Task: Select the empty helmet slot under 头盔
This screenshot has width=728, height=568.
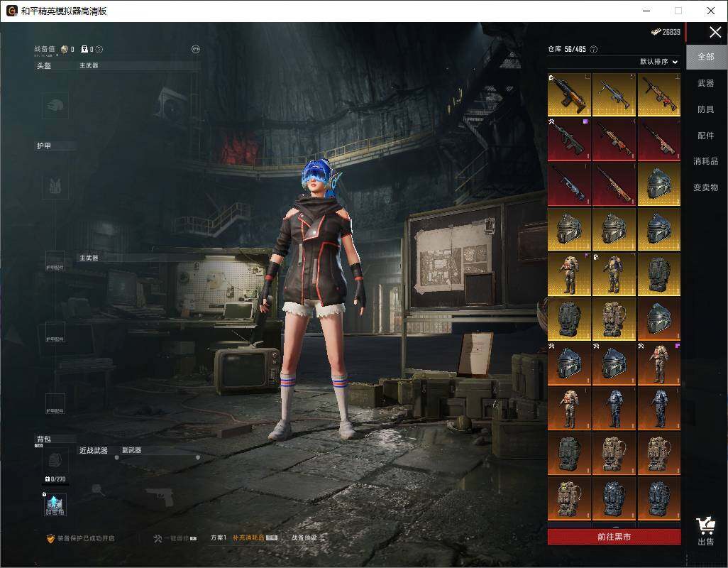Action: coord(55,105)
